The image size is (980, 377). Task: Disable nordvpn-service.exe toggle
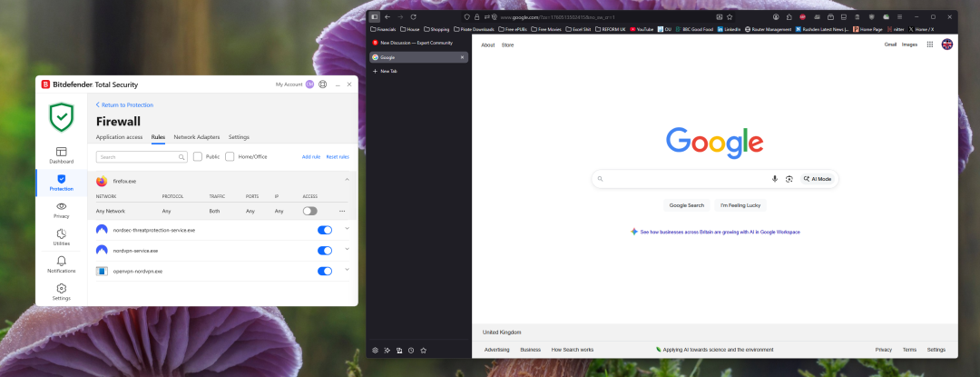click(x=325, y=251)
